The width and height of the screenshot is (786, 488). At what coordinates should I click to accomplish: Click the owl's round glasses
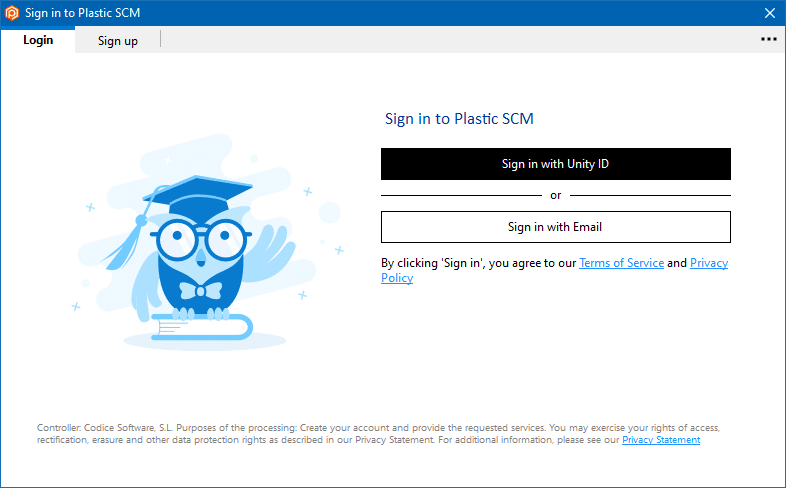pos(202,239)
